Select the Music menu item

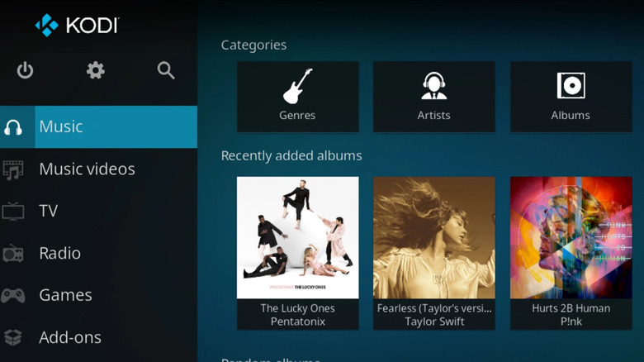(114, 127)
